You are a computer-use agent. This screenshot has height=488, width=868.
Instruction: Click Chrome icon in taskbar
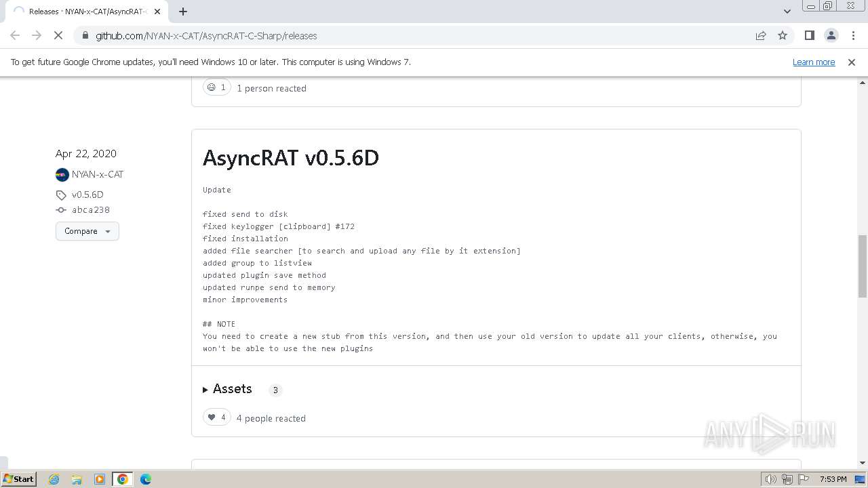pyautogui.click(x=123, y=479)
